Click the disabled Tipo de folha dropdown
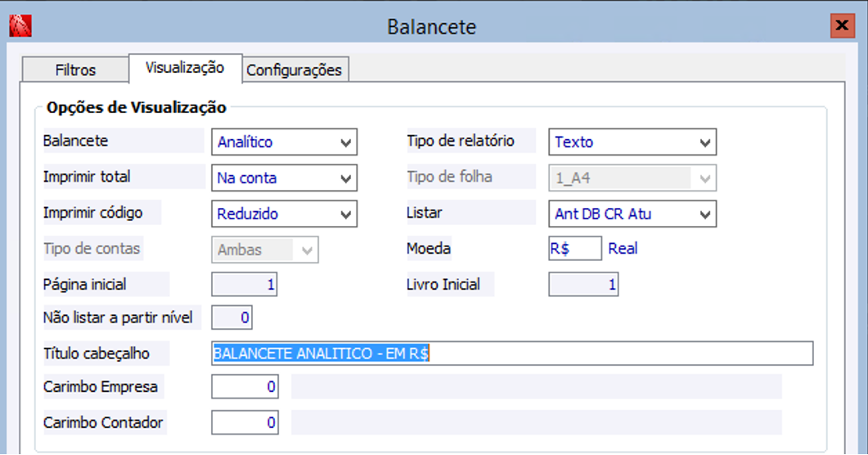Screen dimensions: 868x455 632,178
